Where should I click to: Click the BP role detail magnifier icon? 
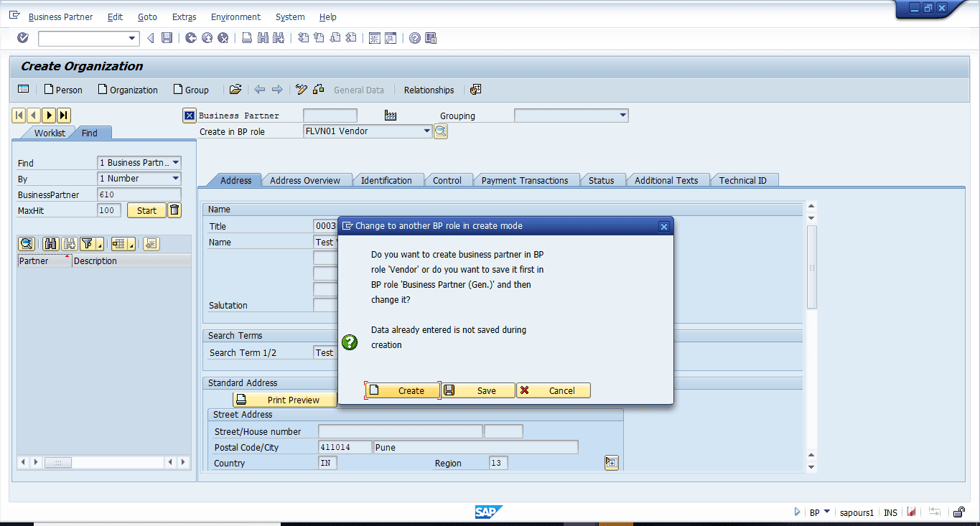click(441, 131)
